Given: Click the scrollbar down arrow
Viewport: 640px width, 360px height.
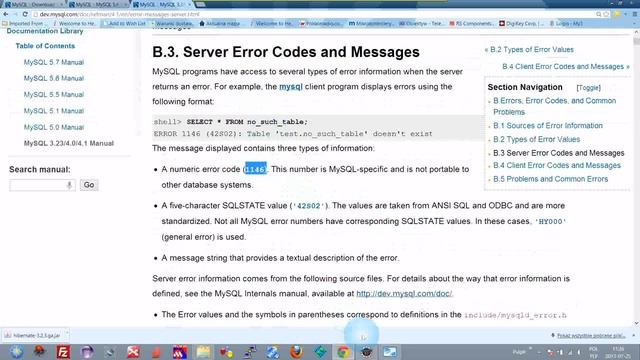Looking at the screenshot, I should click(x=636, y=323).
